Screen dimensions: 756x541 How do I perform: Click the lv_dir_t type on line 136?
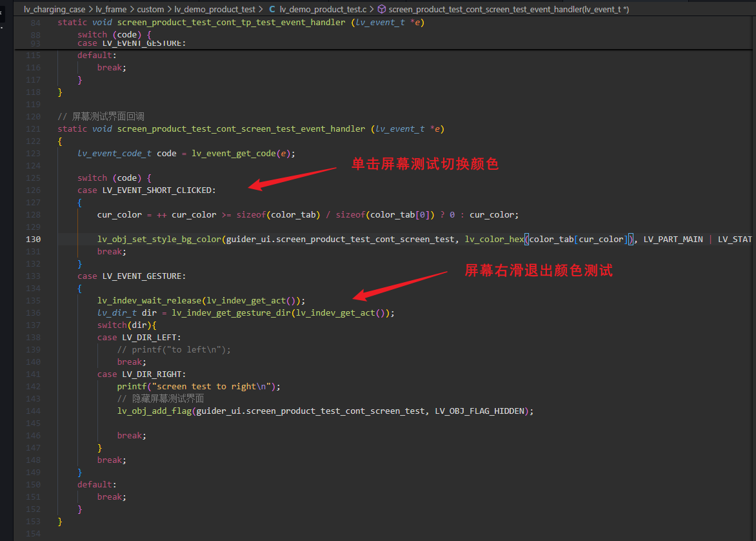click(x=117, y=312)
